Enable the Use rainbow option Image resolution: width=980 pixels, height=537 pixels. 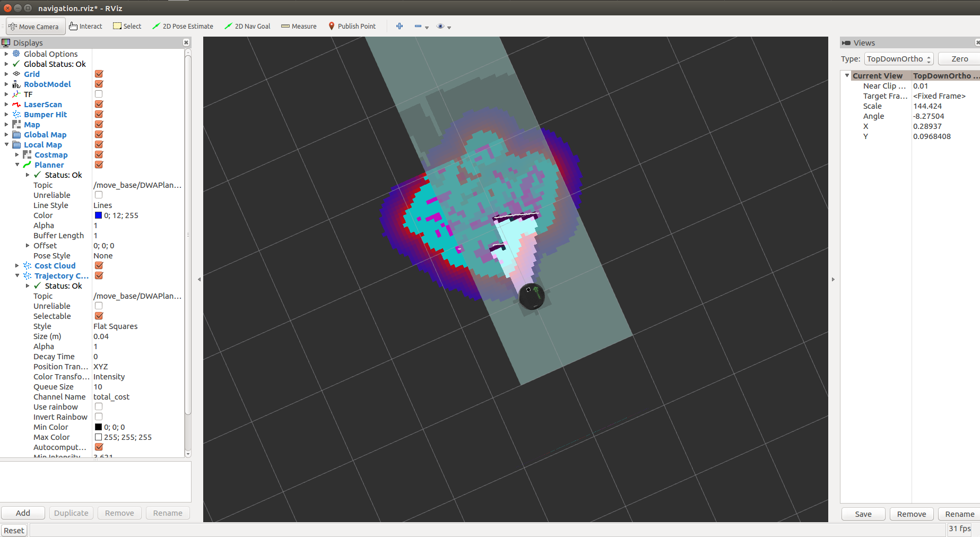[x=99, y=406]
